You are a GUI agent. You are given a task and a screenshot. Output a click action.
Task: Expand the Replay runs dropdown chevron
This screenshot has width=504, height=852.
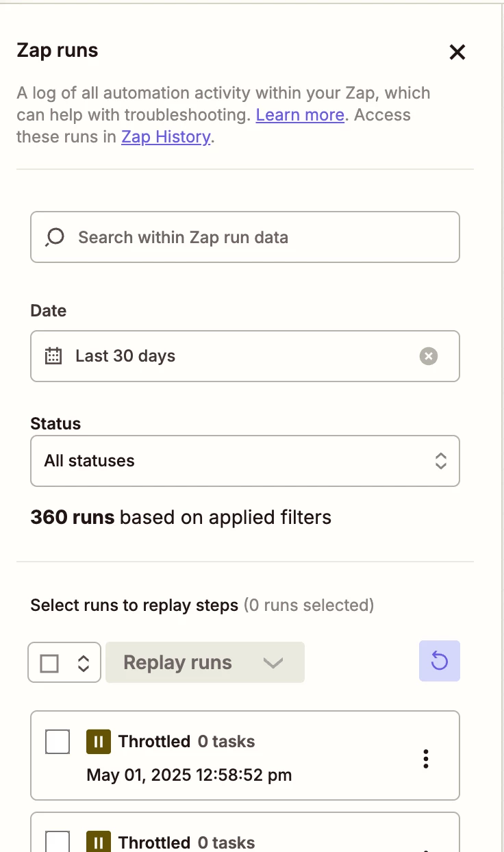pyautogui.click(x=273, y=663)
